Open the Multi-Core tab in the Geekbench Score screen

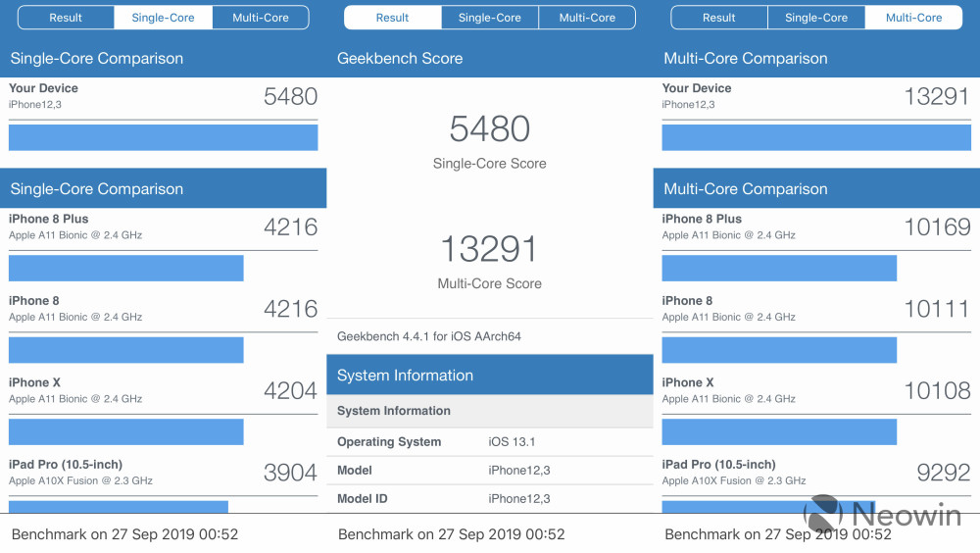[587, 18]
